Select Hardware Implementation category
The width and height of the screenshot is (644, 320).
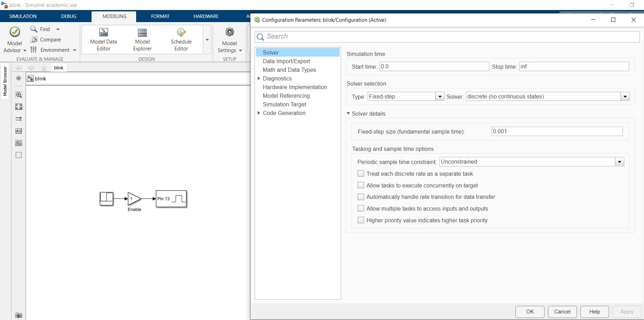295,87
